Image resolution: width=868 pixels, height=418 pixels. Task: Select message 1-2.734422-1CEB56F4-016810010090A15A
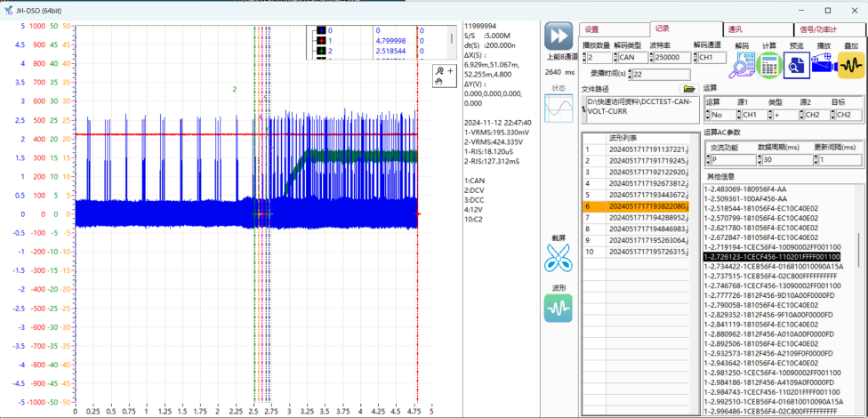point(774,266)
